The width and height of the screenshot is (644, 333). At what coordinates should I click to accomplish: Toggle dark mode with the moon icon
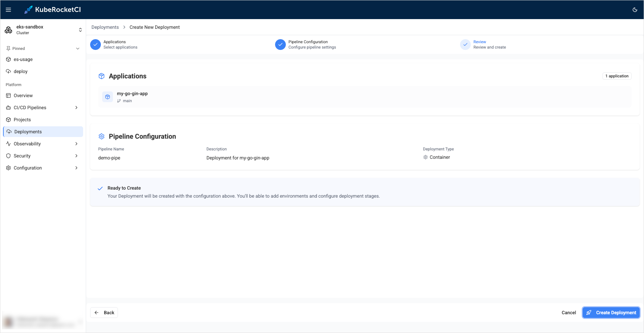(x=635, y=9)
